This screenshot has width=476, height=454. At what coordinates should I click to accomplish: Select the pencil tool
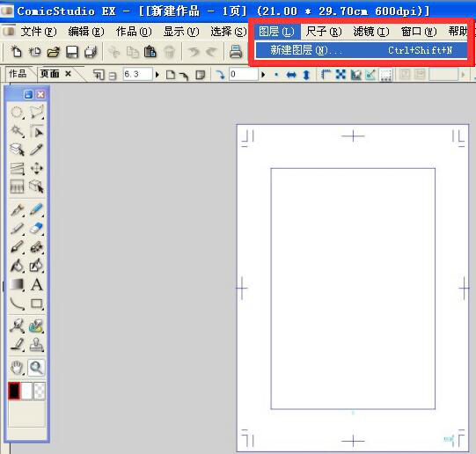(17, 229)
